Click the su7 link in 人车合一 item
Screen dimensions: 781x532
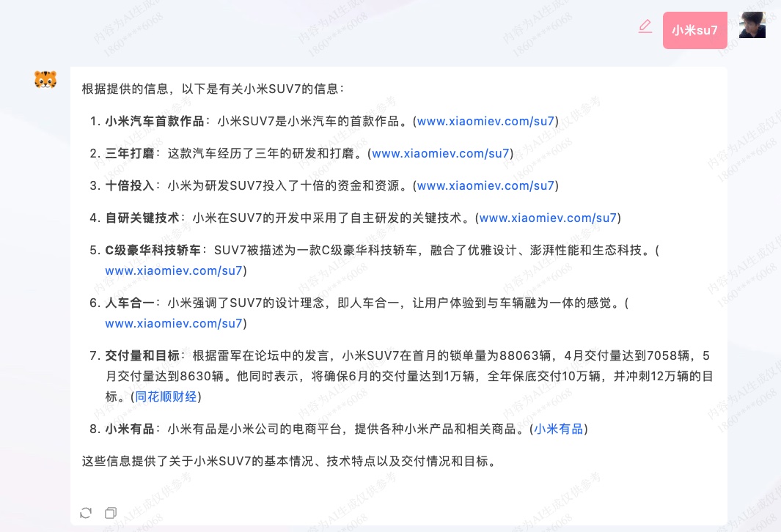(174, 323)
